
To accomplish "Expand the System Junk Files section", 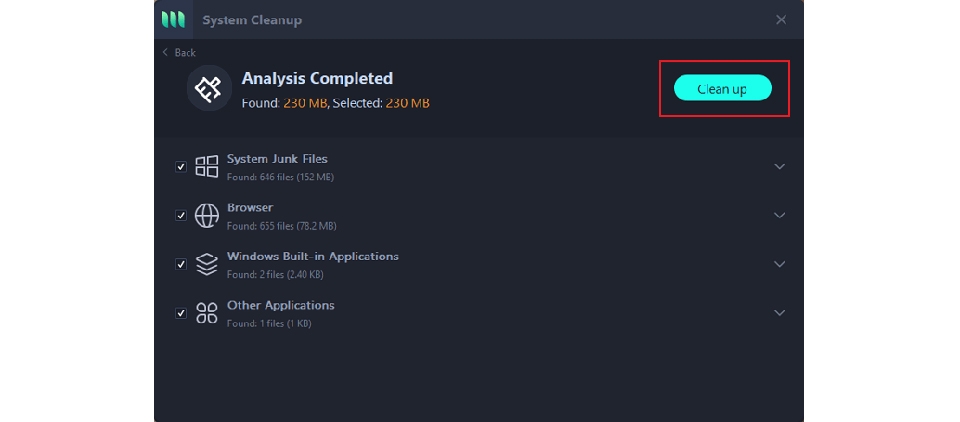I will pos(780,166).
